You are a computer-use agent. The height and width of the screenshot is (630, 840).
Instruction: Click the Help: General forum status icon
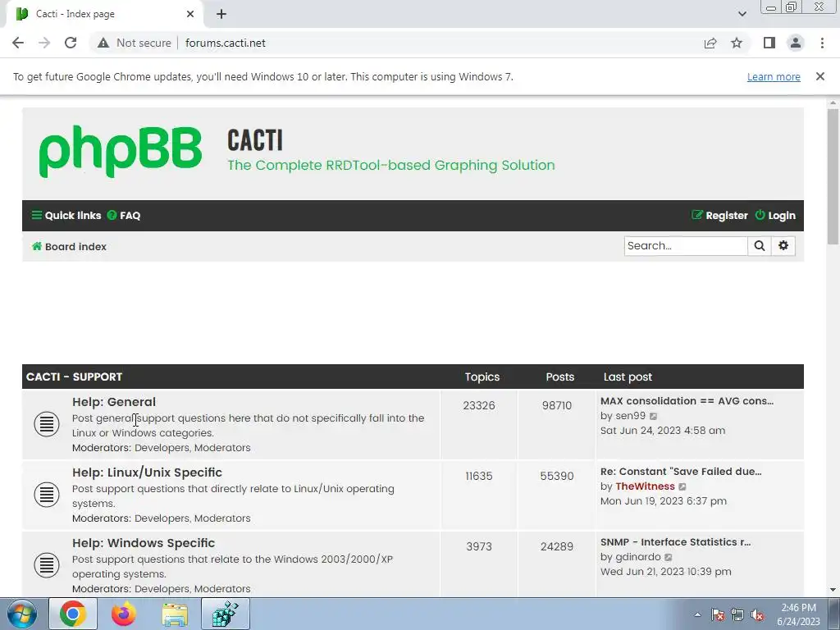[47, 424]
